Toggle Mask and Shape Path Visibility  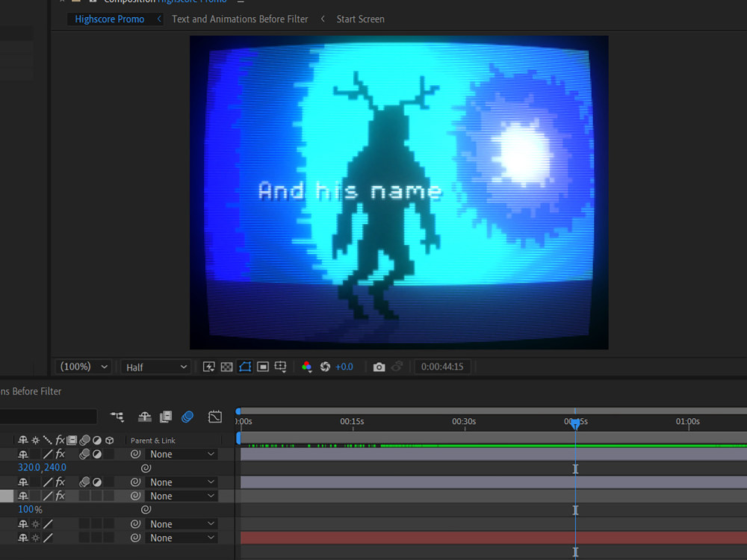tap(244, 367)
